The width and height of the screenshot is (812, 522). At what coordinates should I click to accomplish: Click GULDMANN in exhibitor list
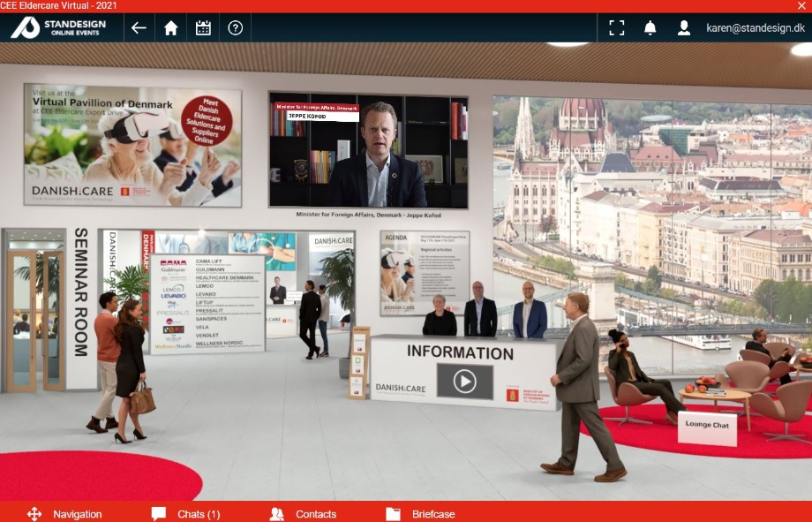tap(210, 269)
